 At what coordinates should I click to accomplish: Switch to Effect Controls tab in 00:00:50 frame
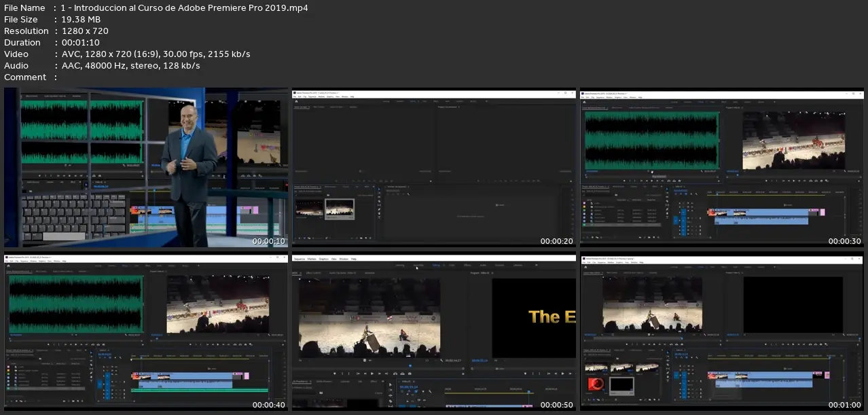312,273
